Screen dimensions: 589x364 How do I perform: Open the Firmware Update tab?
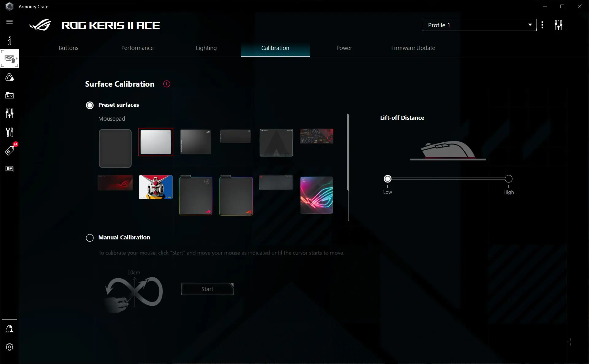click(413, 48)
